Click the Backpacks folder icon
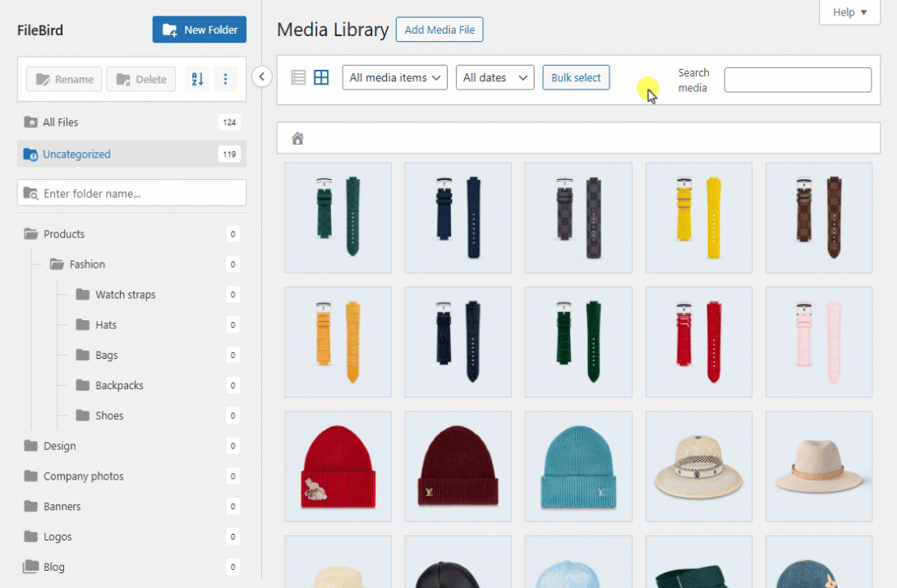 (83, 385)
